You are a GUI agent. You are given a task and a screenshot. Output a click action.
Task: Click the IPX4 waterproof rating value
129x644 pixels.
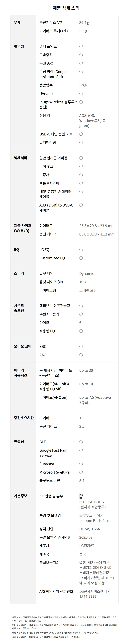tap(83, 85)
